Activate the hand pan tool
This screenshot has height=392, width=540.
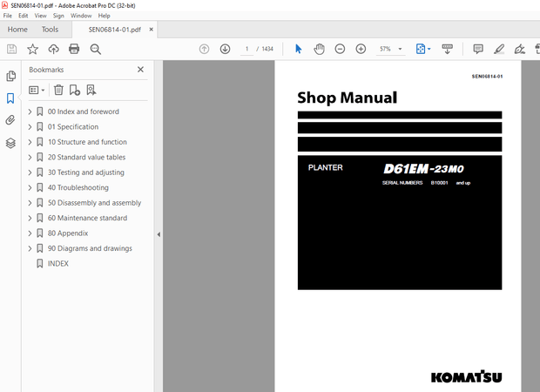(320, 49)
